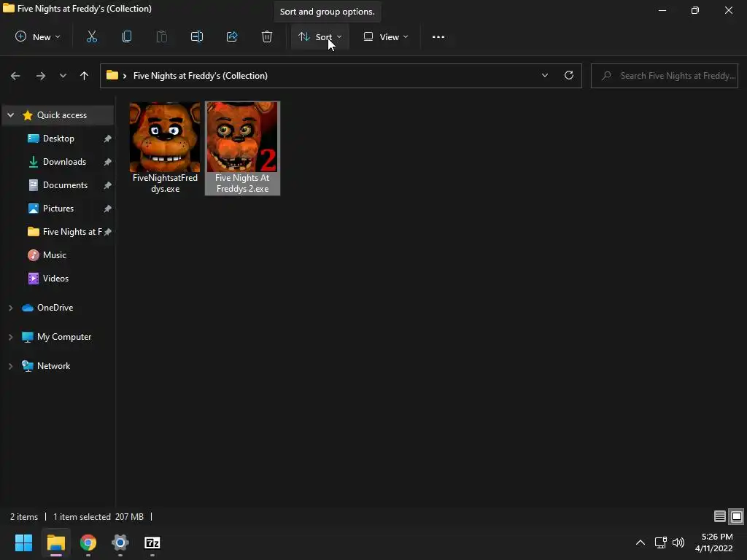Click the volume speaker tray icon
This screenshot has height=560, width=747.
point(678,542)
